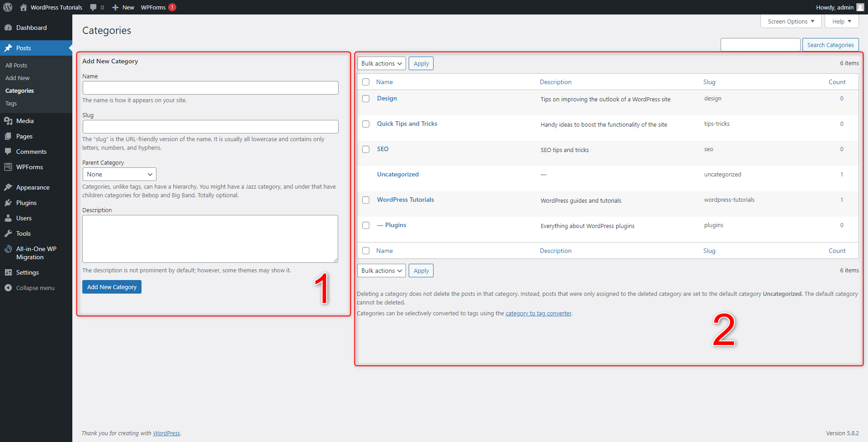The height and width of the screenshot is (442, 868).
Task: Click the Posts pushpin icon
Action: (x=8, y=48)
